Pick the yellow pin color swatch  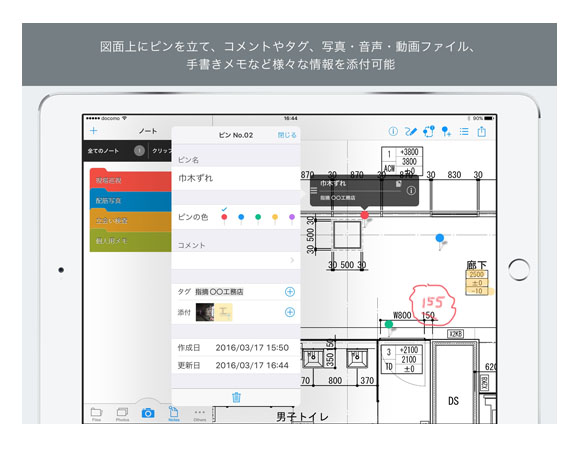click(275, 218)
